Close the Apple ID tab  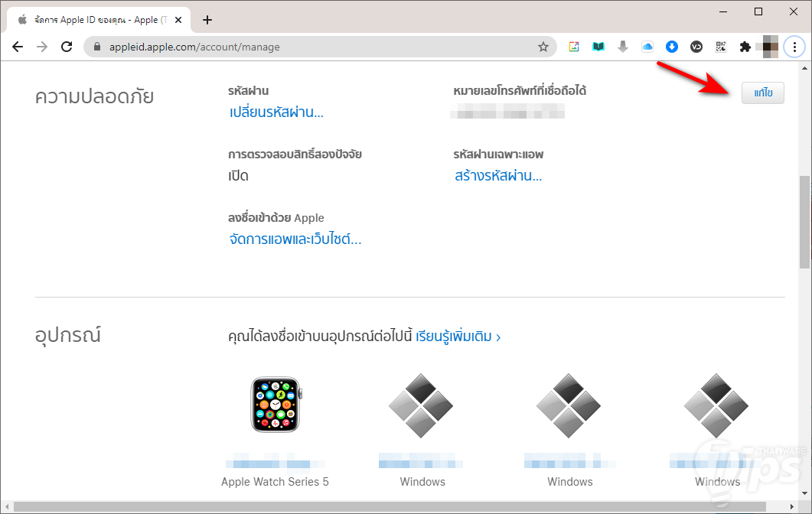(x=178, y=20)
